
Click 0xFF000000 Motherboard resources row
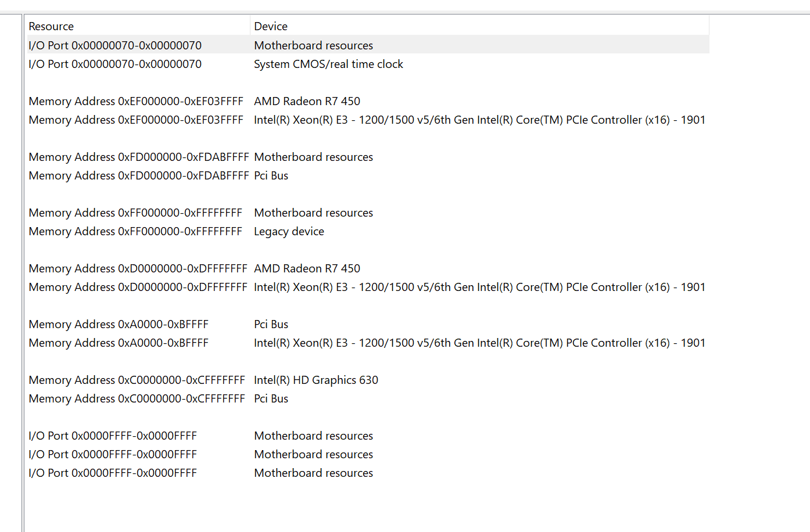pyautogui.click(x=135, y=213)
